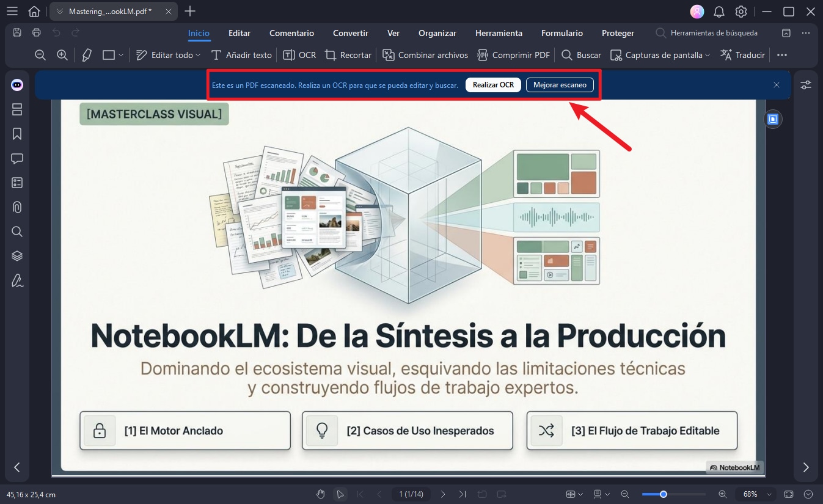
Task: Click the Save file icon
Action: [17, 33]
